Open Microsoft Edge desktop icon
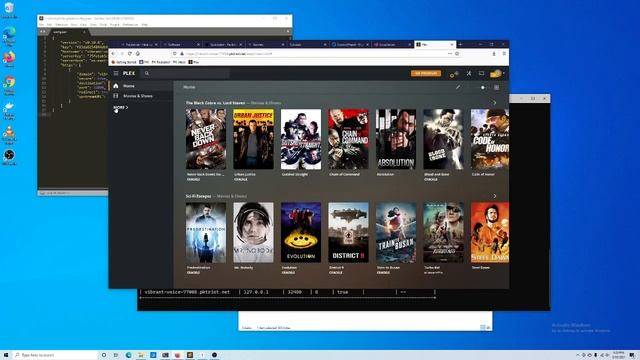 pos(9,36)
